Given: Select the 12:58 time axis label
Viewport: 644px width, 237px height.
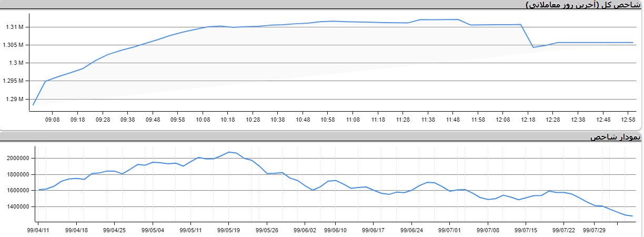Looking at the screenshot, I should point(628,120).
